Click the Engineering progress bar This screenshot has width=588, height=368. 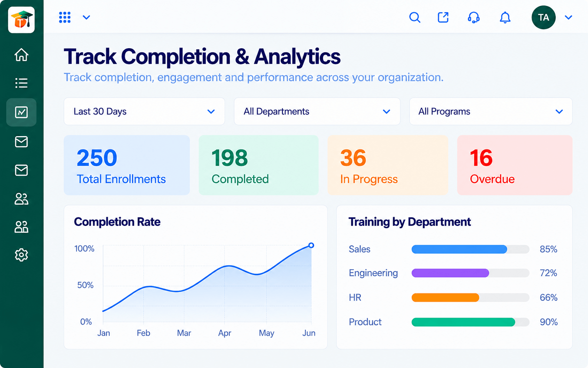(470, 273)
